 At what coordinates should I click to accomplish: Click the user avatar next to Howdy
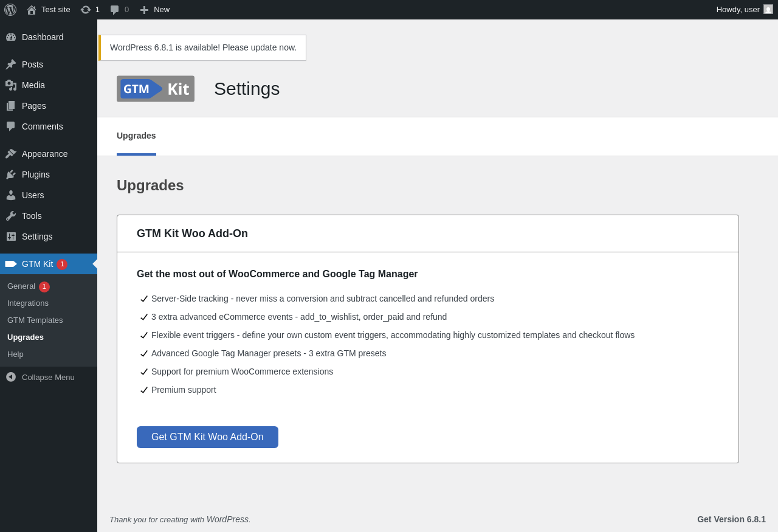point(768,9)
